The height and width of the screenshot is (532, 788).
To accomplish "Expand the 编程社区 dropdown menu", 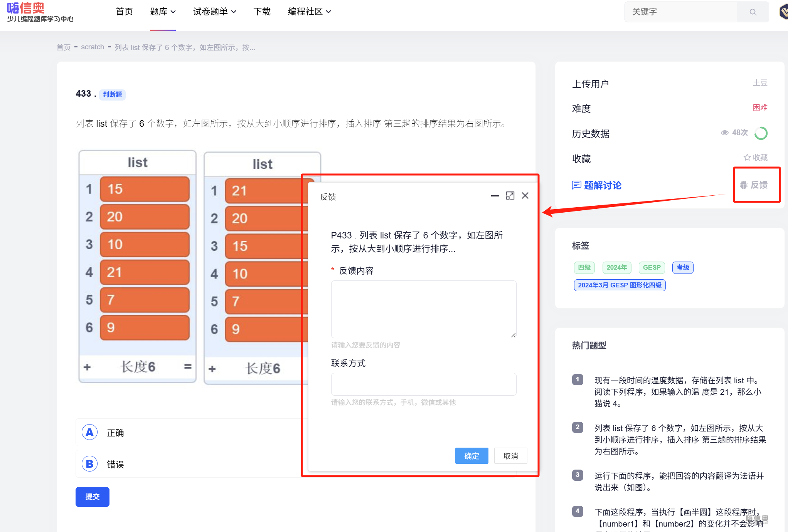I will pos(310,12).
